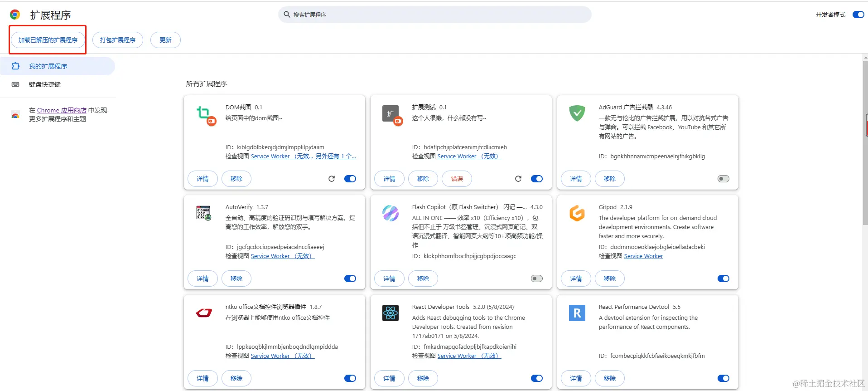Remove React Performance Devtool

[610, 378]
